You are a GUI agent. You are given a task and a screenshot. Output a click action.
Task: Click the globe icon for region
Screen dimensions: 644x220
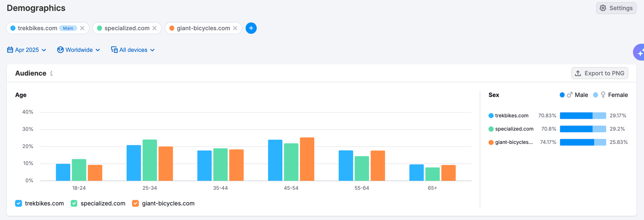coord(60,50)
